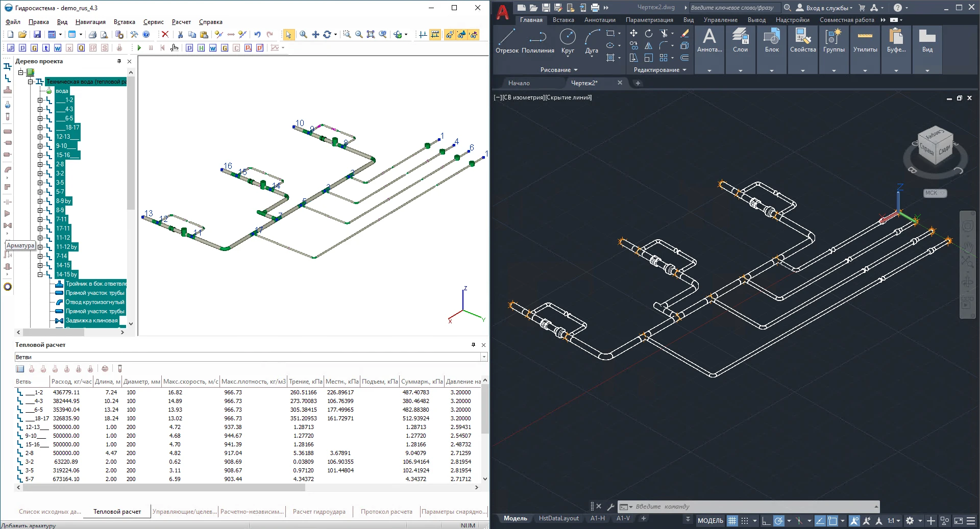This screenshot has width=980, height=529.
Task: Switch to the Протокол расчета tab
Action: point(386,512)
